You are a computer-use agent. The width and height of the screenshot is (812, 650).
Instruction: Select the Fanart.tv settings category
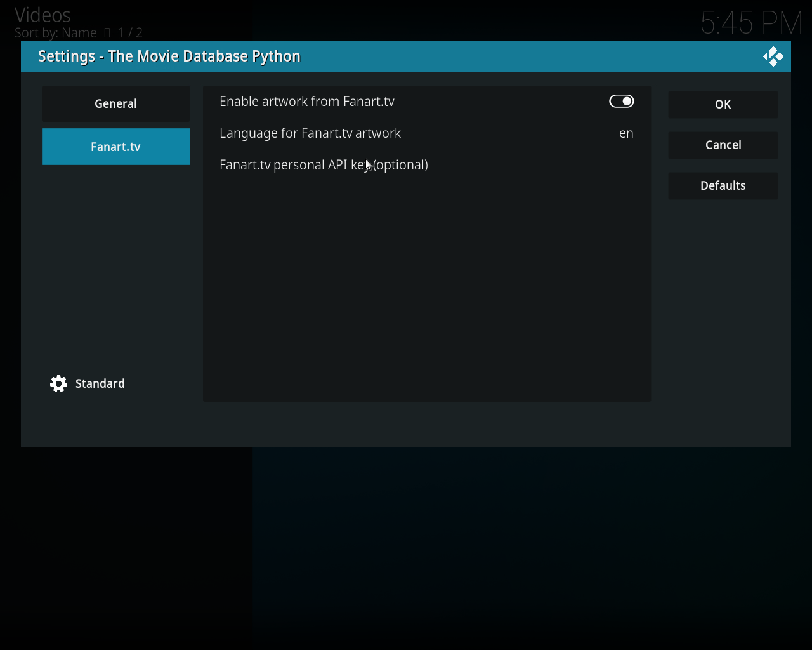pos(116,147)
